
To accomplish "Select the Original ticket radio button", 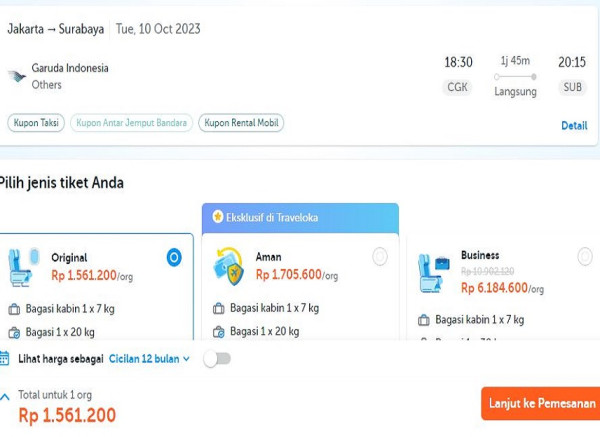I will tap(174, 257).
